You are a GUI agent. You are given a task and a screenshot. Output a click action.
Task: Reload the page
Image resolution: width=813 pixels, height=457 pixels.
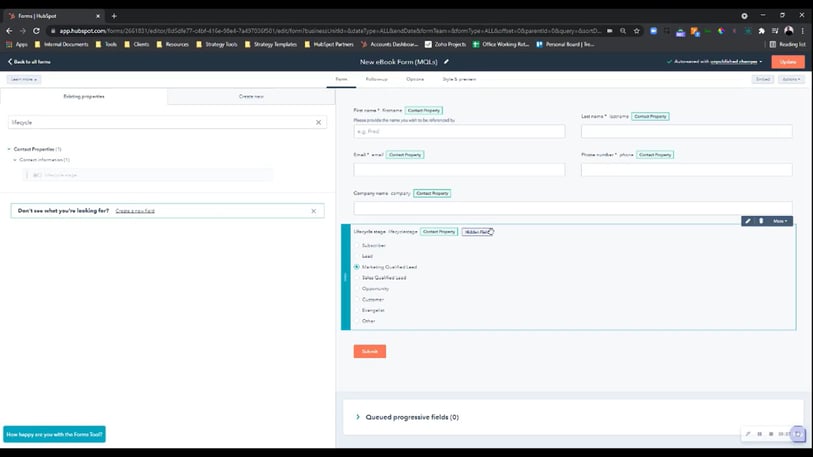tap(36, 31)
